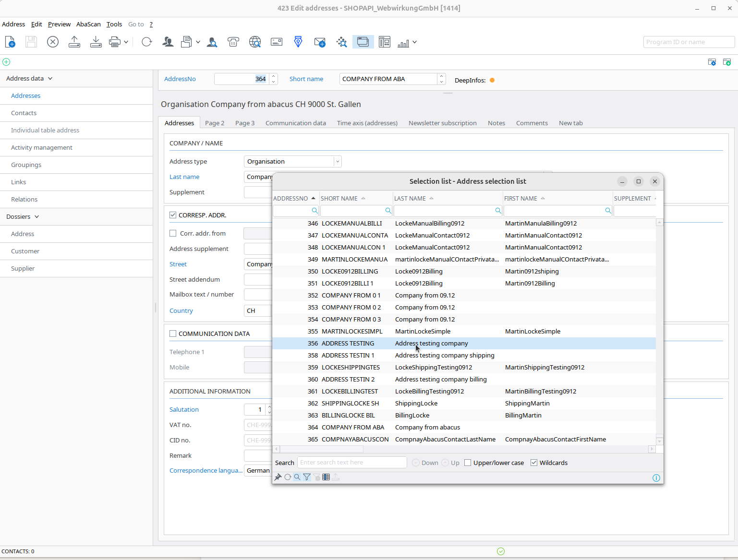The width and height of the screenshot is (738, 560).
Task: Click the telephone icon in toolbar
Action: pos(233,42)
